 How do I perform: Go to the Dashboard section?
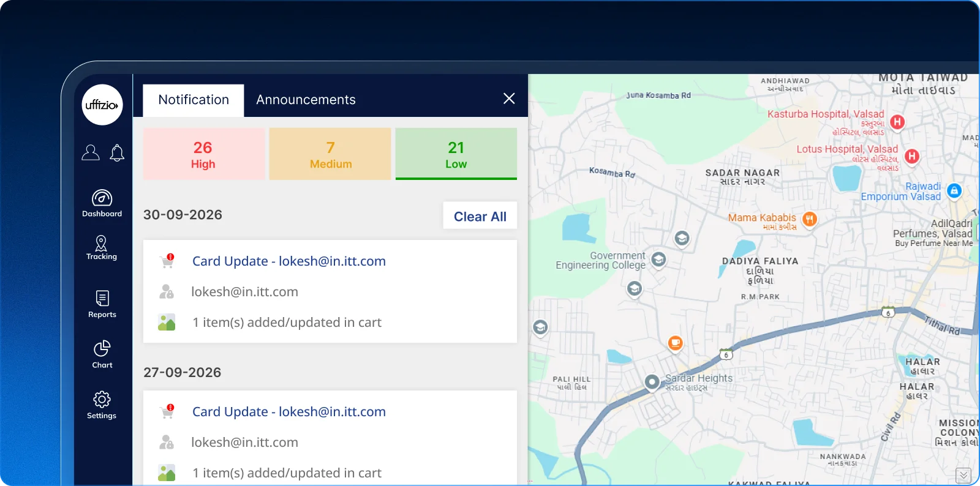[x=102, y=204]
